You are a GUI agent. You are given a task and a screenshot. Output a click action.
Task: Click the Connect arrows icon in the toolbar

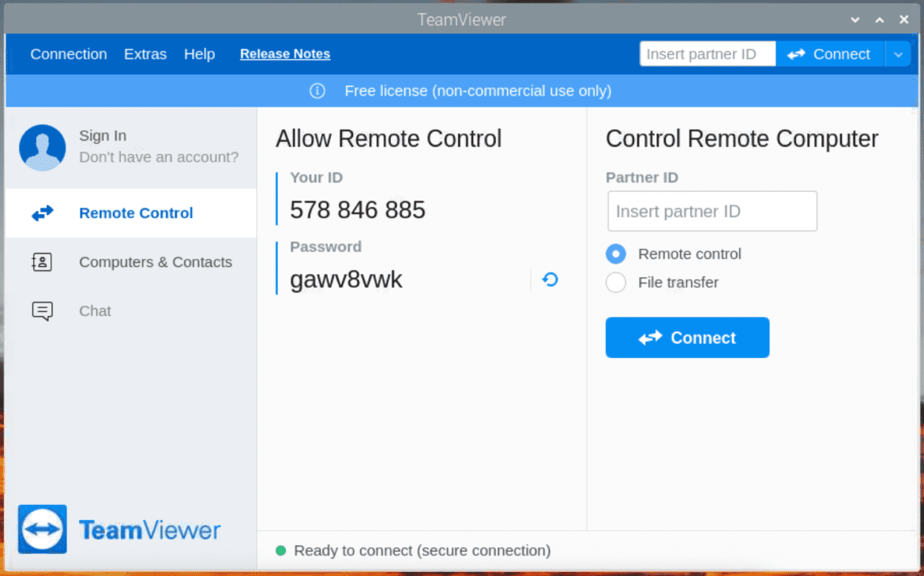coord(797,54)
